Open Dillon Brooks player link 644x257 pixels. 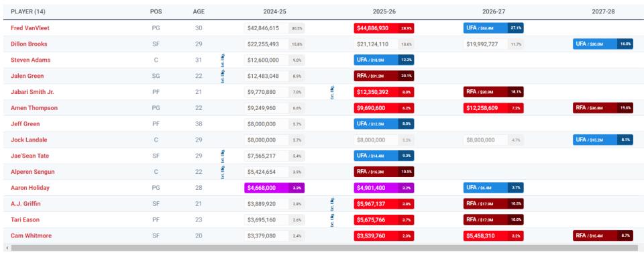[29, 44]
